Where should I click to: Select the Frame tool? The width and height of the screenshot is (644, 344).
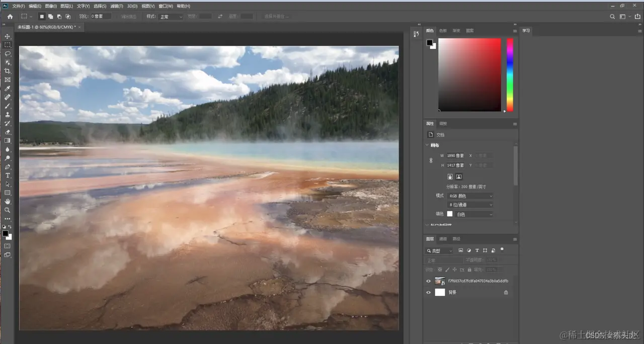8,79
